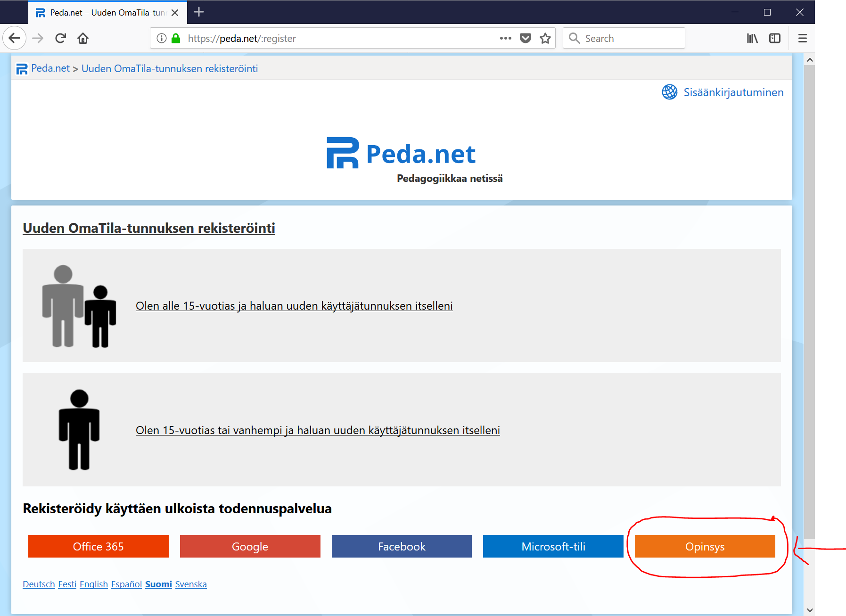
Task: Choose the Office 365 sign-up button
Action: [x=98, y=546]
